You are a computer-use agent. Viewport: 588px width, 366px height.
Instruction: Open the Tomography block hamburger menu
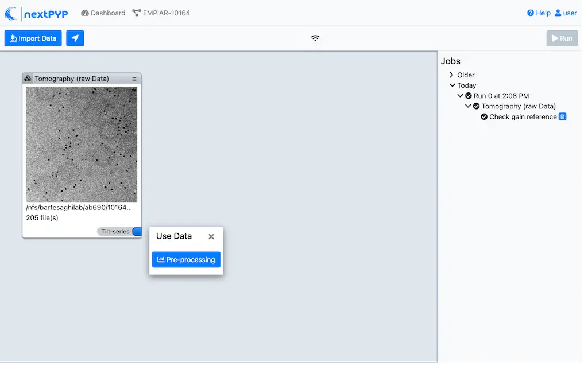(134, 78)
